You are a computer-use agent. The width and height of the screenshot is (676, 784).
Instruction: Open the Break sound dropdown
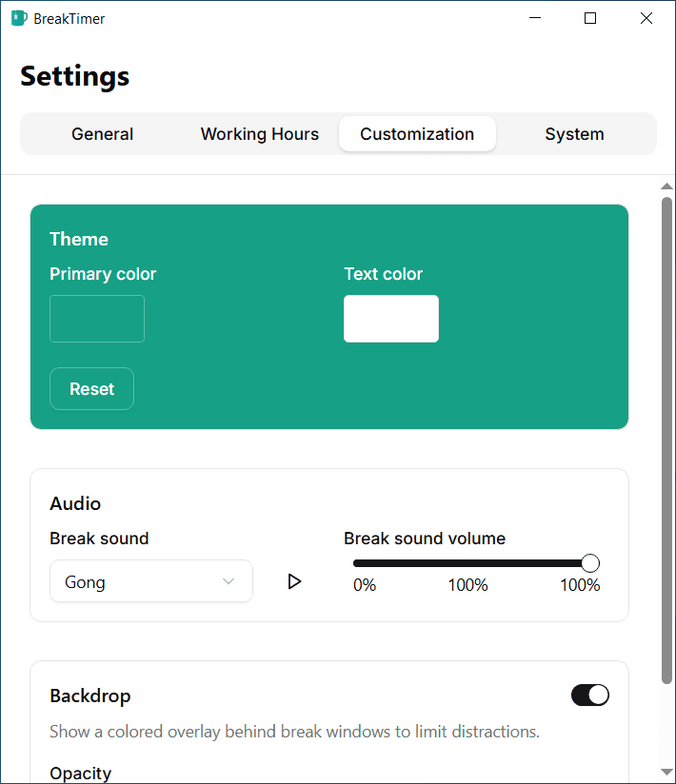pyautogui.click(x=150, y=581)
